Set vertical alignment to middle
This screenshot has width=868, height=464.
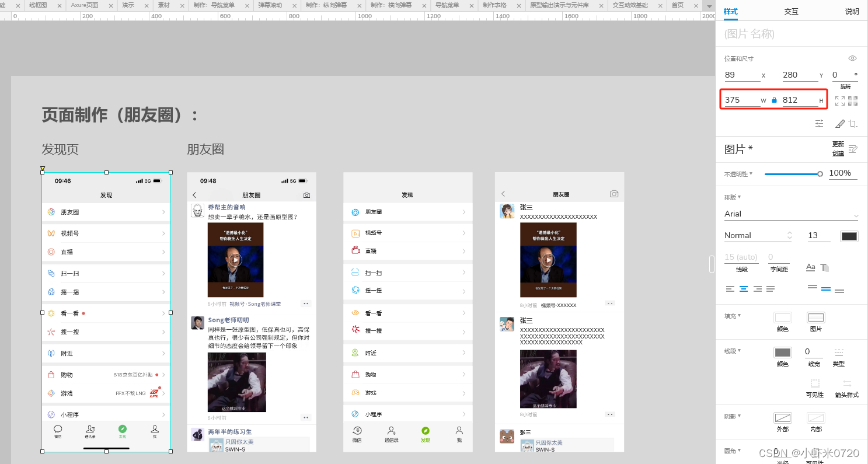click(x=826, y=289)
